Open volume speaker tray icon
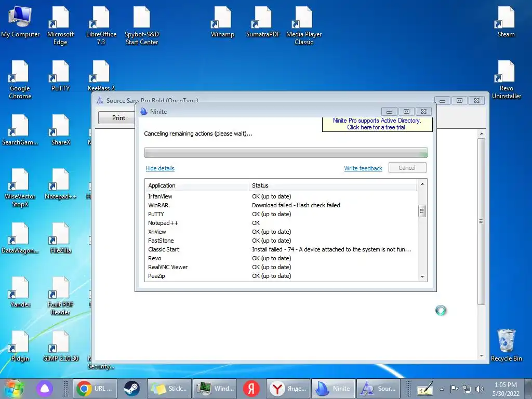Screen dimensions: 532x399 point(480,389)
